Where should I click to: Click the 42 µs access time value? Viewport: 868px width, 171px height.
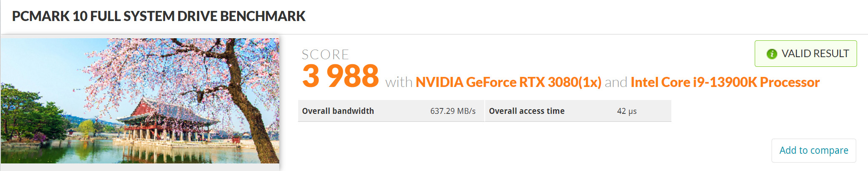coord(627,111)
